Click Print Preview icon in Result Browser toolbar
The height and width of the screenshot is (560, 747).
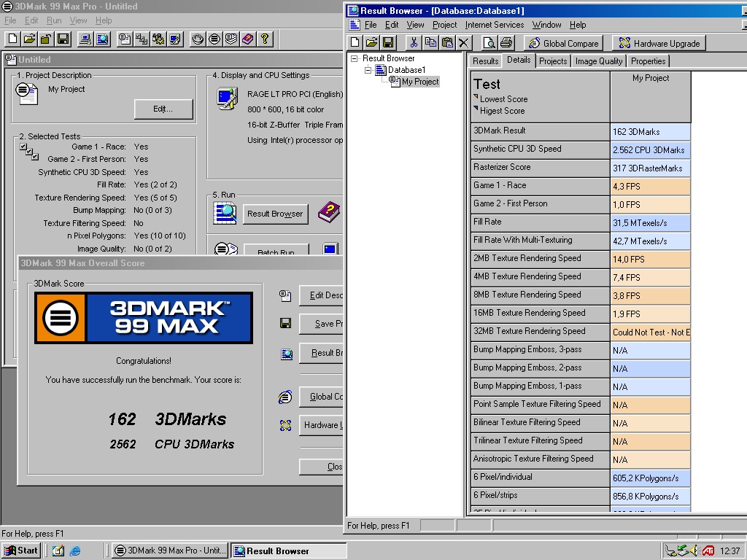489,43
